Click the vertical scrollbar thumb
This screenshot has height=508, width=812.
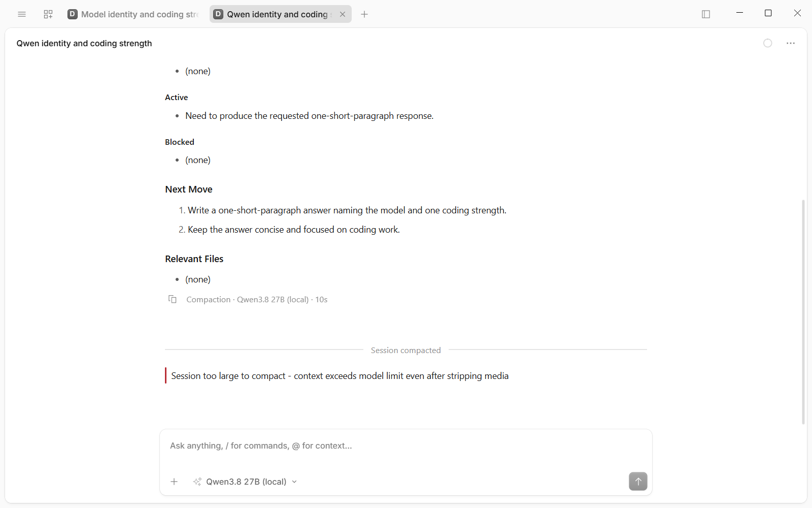pos(803,312)
